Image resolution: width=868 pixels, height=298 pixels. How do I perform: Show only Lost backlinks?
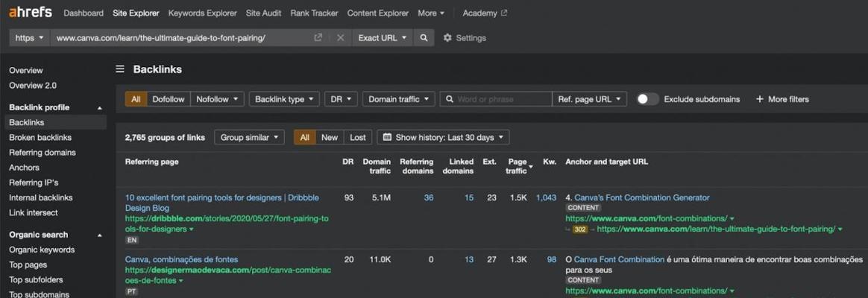[x=358, y=137]
